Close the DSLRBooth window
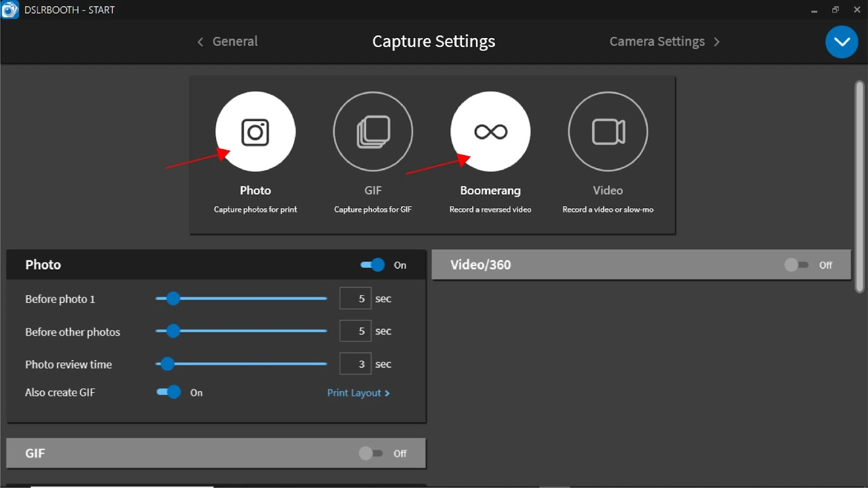868x488 pixels. coord(857,10)
